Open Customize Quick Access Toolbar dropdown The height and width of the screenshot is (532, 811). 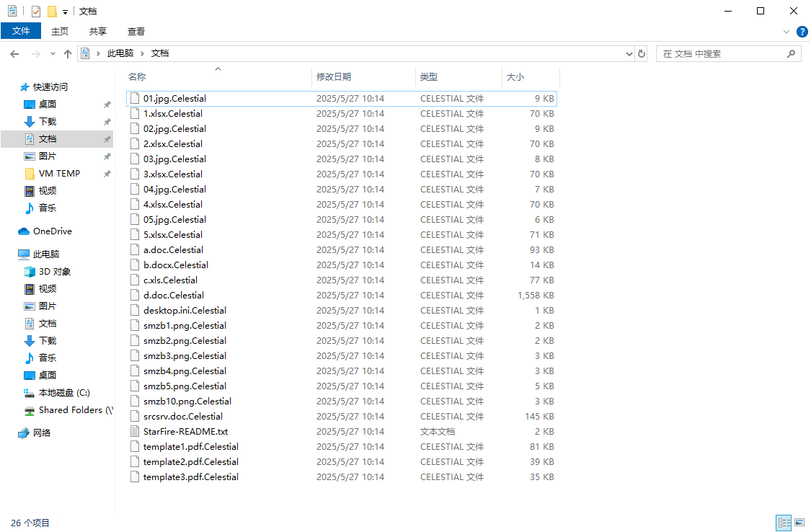click(x=65, y=12)
